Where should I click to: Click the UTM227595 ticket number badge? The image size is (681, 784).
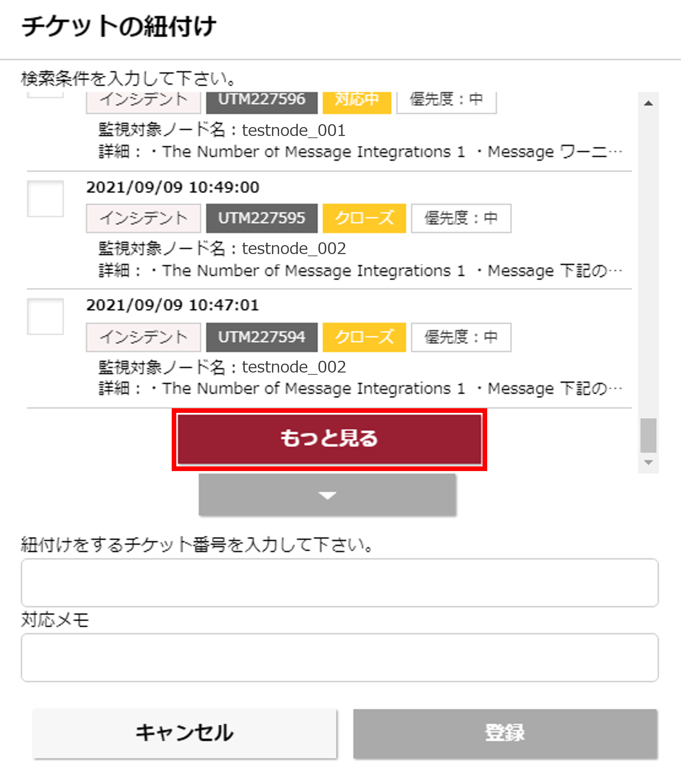[262, 218]
